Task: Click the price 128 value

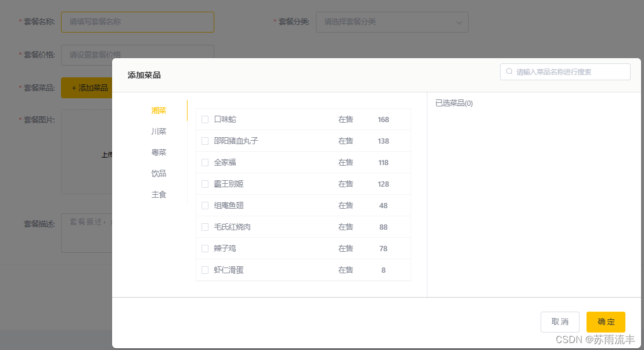Action: (x=383, y=184)
